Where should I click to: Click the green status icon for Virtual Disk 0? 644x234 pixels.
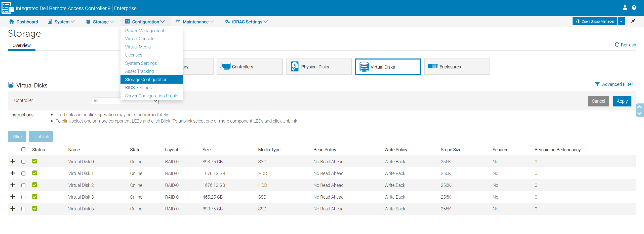click(x=35, y=161)
